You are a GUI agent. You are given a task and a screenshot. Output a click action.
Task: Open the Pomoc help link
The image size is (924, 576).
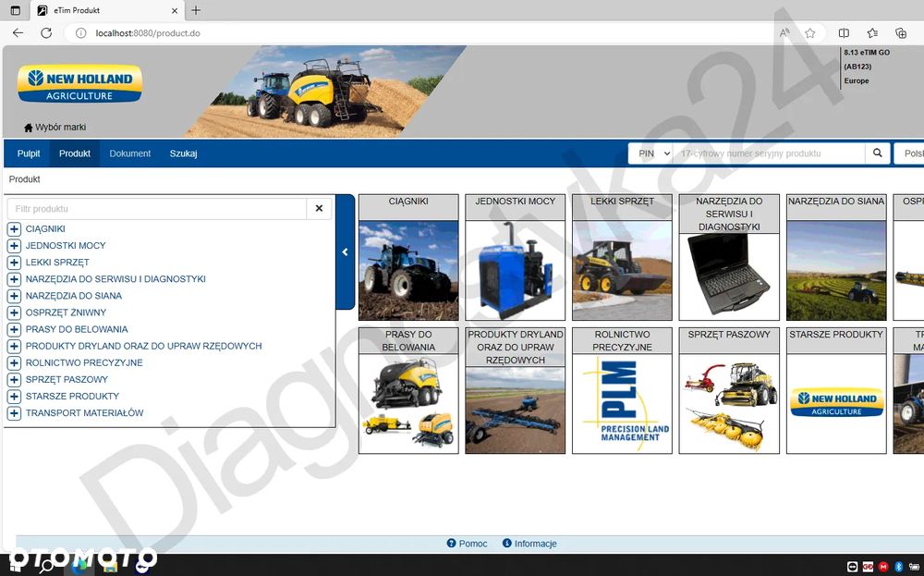coord(467,544)
